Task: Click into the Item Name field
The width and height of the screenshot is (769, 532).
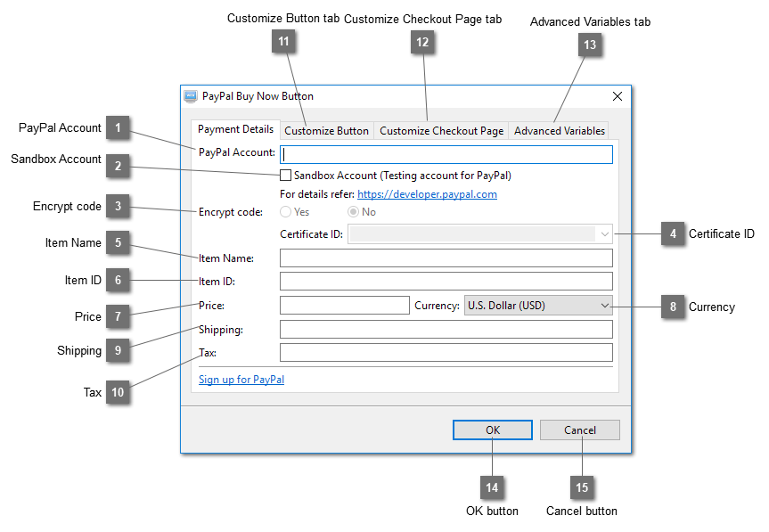Action: click(x=446, y=258)
